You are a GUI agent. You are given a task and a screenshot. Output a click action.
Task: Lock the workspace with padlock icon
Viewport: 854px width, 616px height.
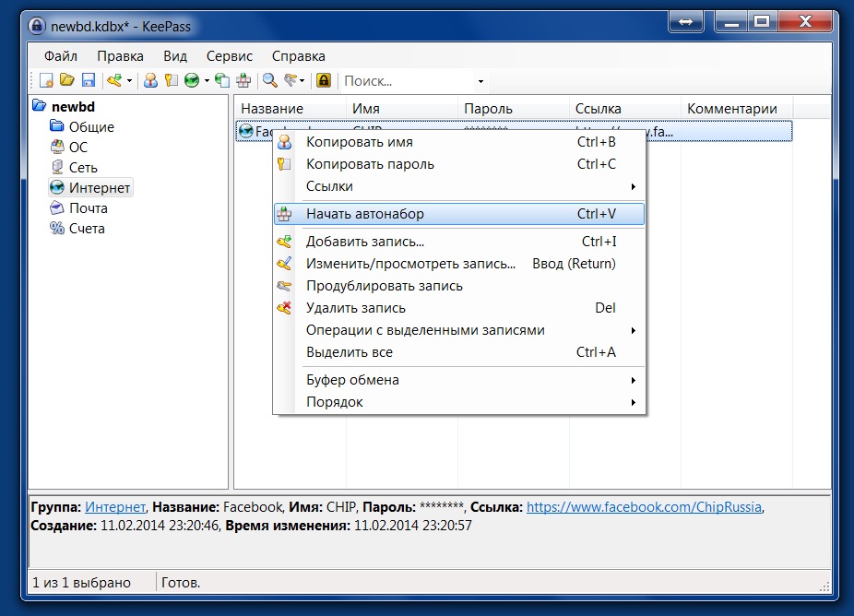click(x=324, y=81)
